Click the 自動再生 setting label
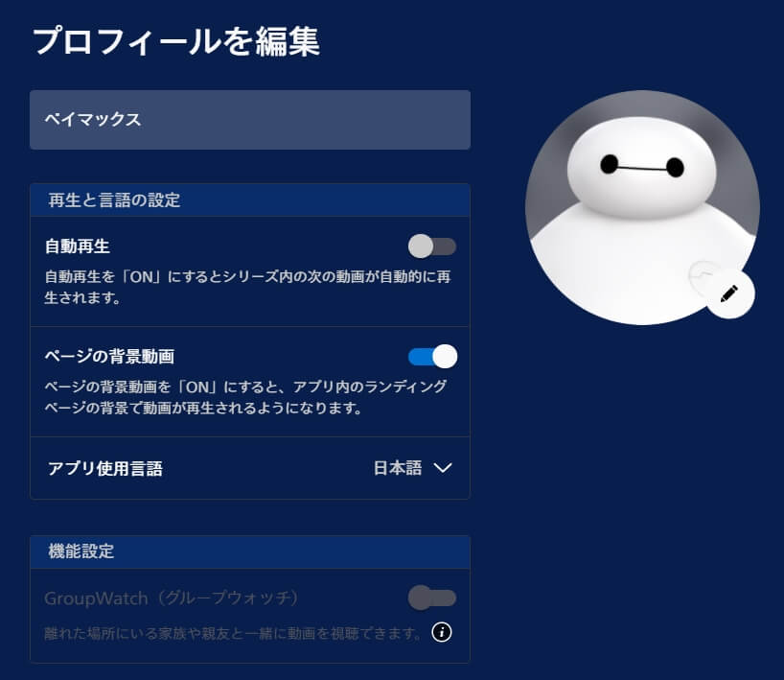 pyautogui.click(x=78, y=246)
